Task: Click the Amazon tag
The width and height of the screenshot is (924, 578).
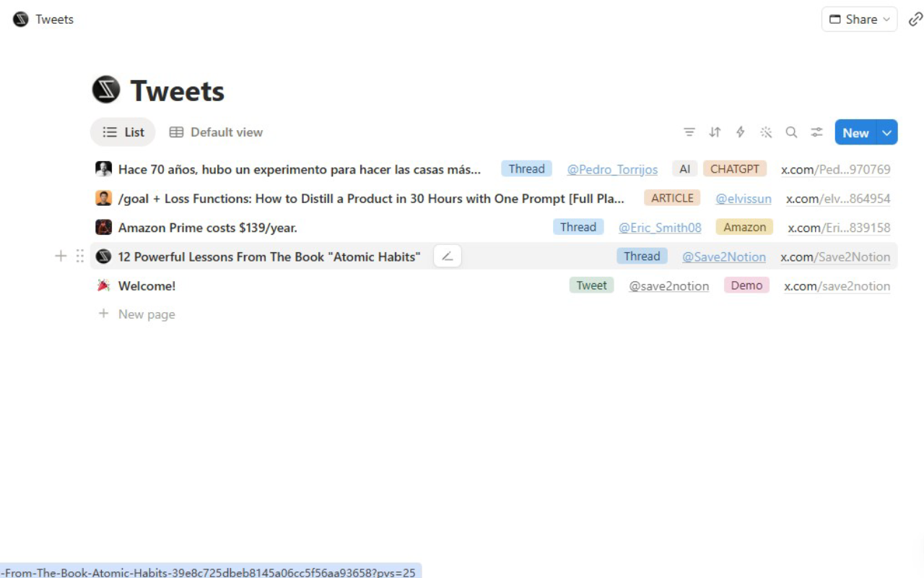Action: [744, 227]
